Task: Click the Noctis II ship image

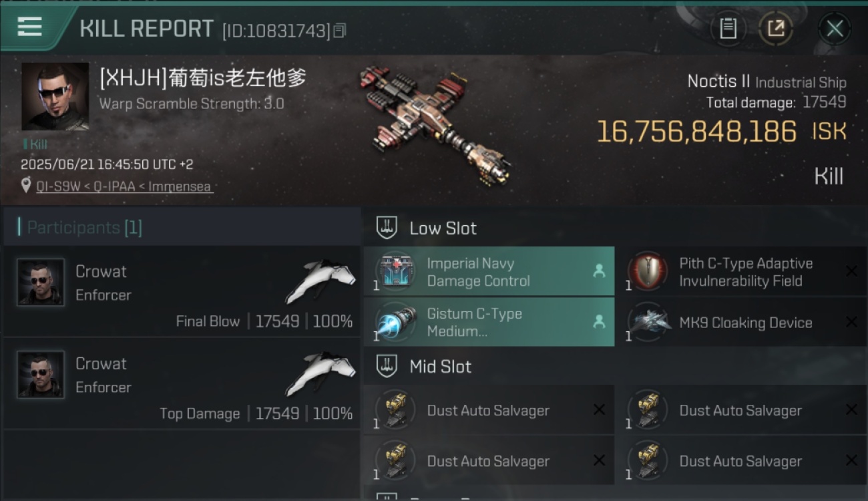Action: (435, 125)
